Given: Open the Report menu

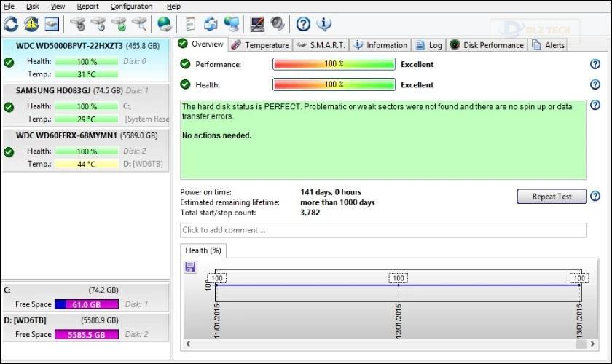Looking at the screenshot, I should (88, 7).
